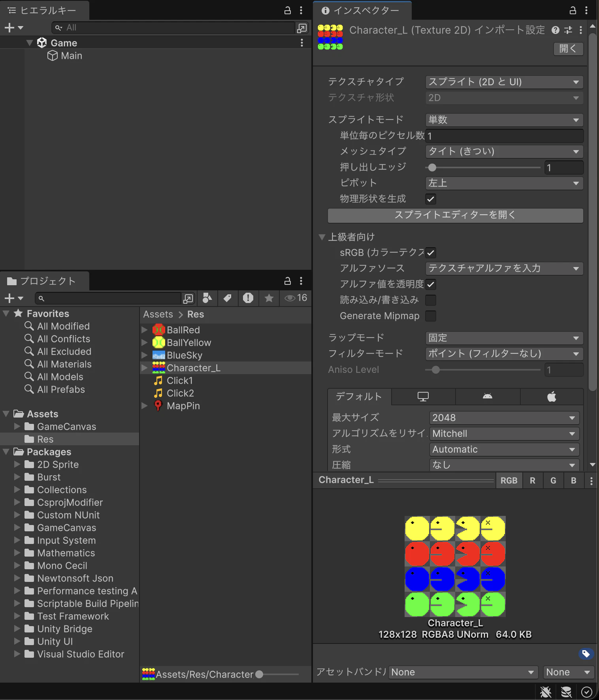Open debug mode bug icon in status bar
The height and width of the screenshot is (700, 599).
coord(546,692)
